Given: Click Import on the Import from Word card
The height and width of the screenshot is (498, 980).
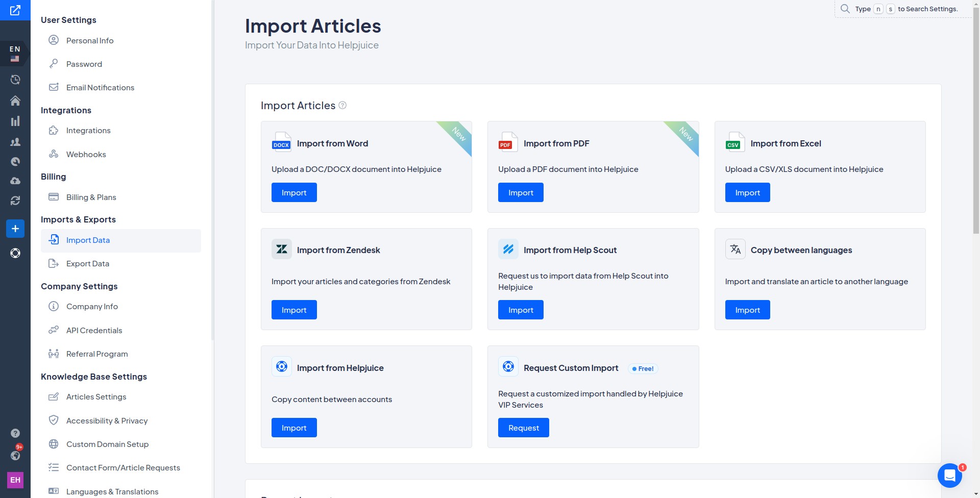Looking at the screenshot, I should click(294, 192).
